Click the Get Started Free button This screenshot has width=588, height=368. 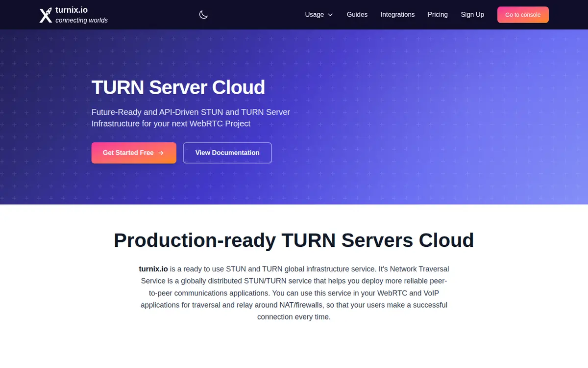[134, 153]
